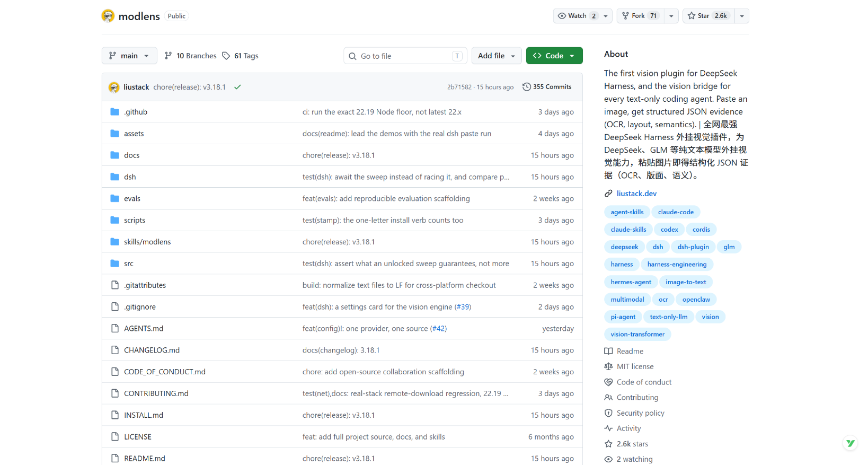This screenshot has height=465, width=868.
Task: Visit the liustack.dev website link
Action: [x=636, y=194]
